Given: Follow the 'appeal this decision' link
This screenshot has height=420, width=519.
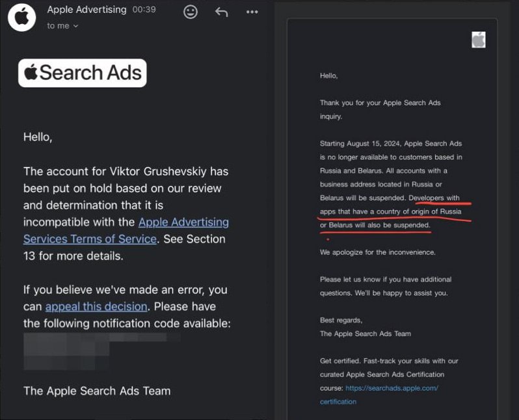Looking at the screenshot, I should coord(96,306).
